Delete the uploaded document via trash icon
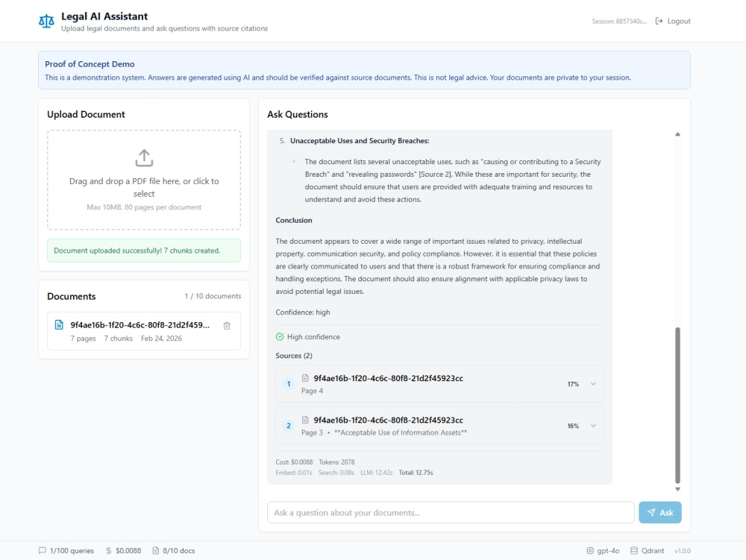This screenshot has width=746, height=560. (x=227, y=326)
